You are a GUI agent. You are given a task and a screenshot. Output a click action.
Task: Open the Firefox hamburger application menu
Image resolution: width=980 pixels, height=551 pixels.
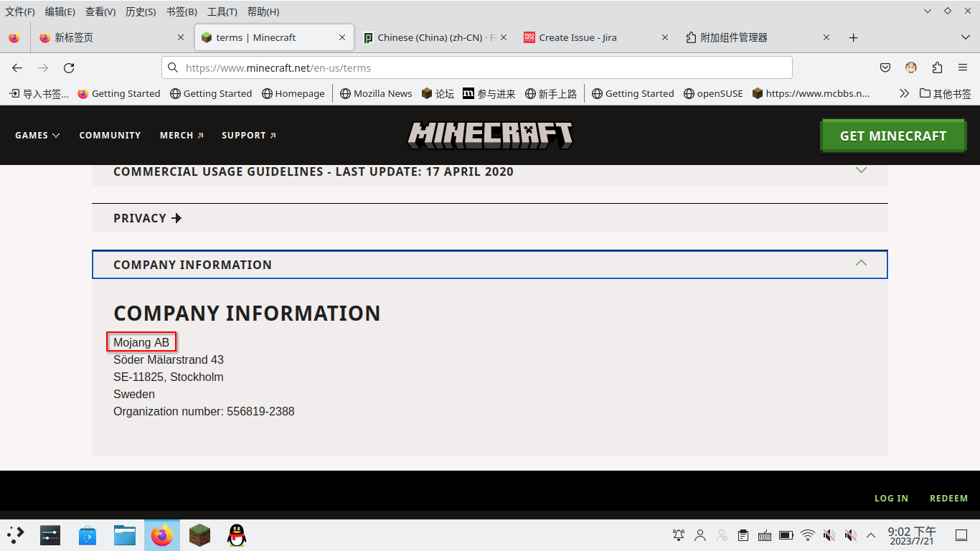pyautogui.click(x=963, y=67)
